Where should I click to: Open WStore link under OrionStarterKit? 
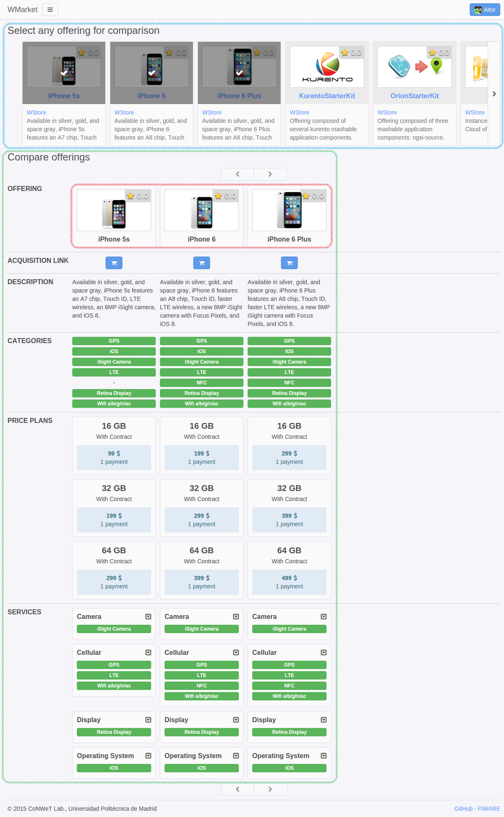[x=387, y=112]
